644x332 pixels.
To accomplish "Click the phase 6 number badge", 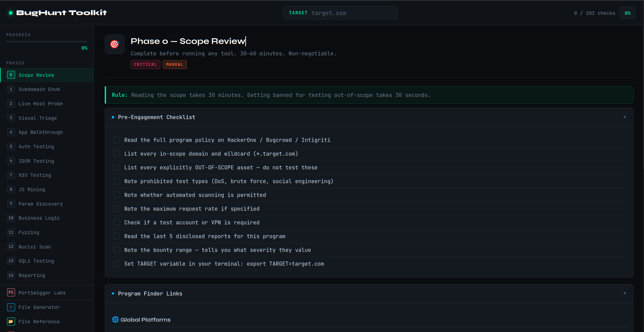I will pos(11,161).
